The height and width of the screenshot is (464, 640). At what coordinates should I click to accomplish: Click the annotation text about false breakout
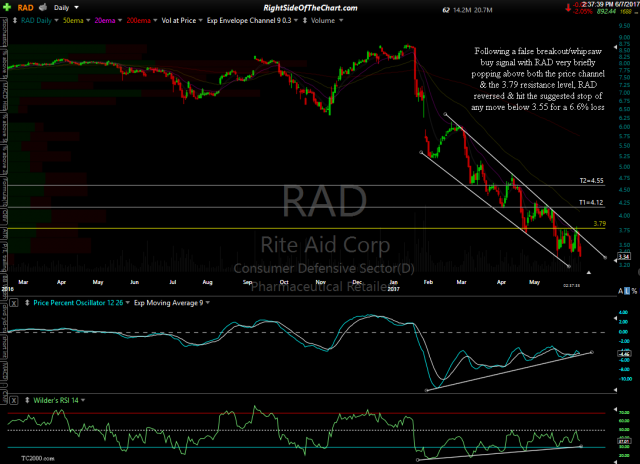(x=538, y=79)
